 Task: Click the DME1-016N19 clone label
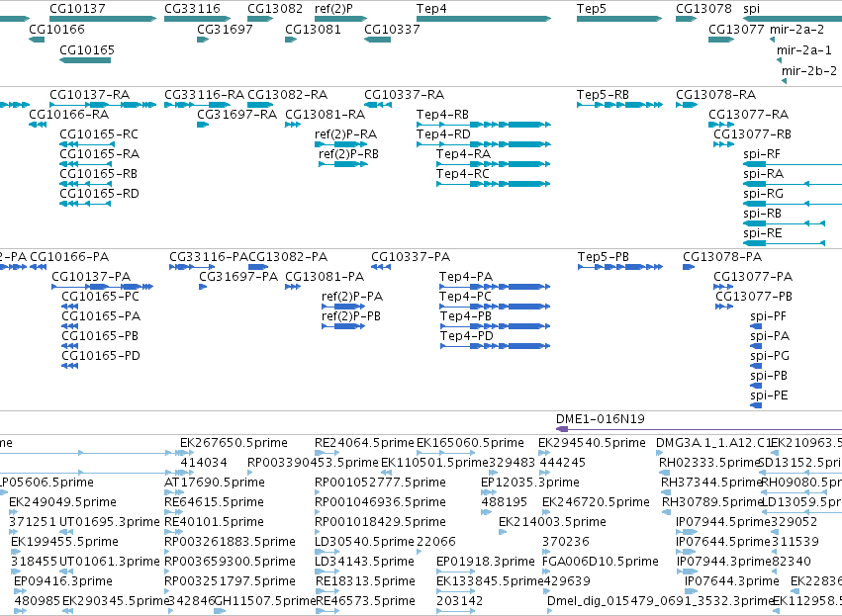point(601,418)
